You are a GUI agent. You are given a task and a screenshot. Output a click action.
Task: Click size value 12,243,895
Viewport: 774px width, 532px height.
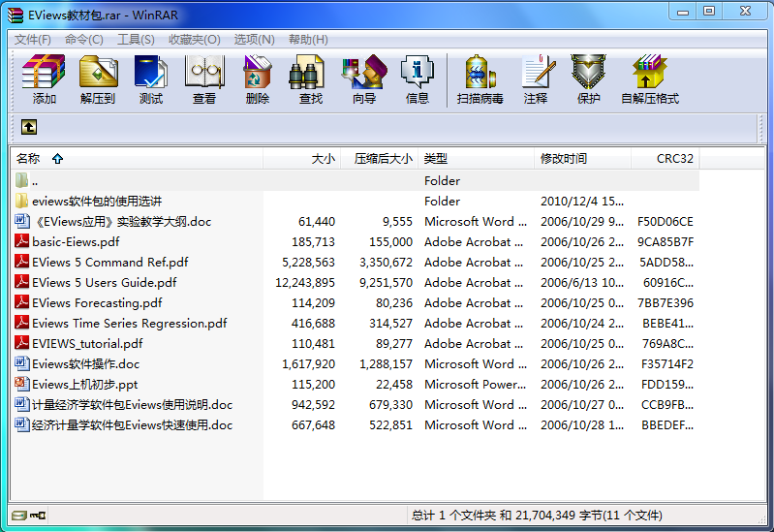tap(305, 283)
